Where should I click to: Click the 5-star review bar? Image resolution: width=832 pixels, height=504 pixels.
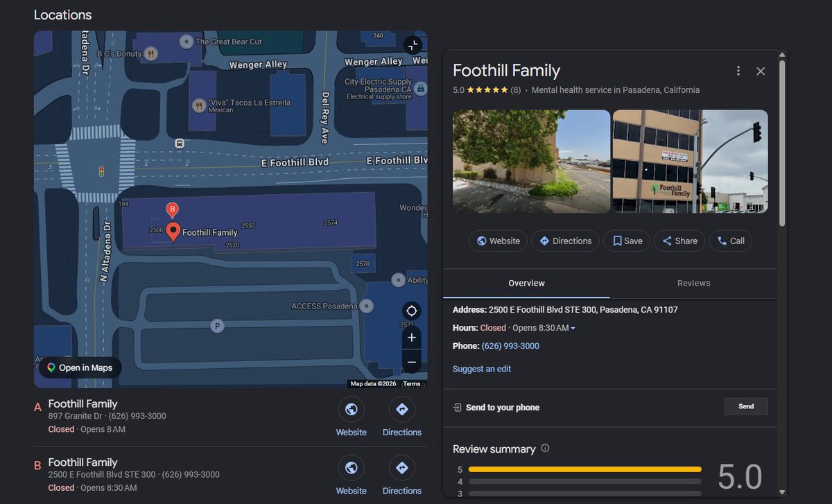[584, 469]
